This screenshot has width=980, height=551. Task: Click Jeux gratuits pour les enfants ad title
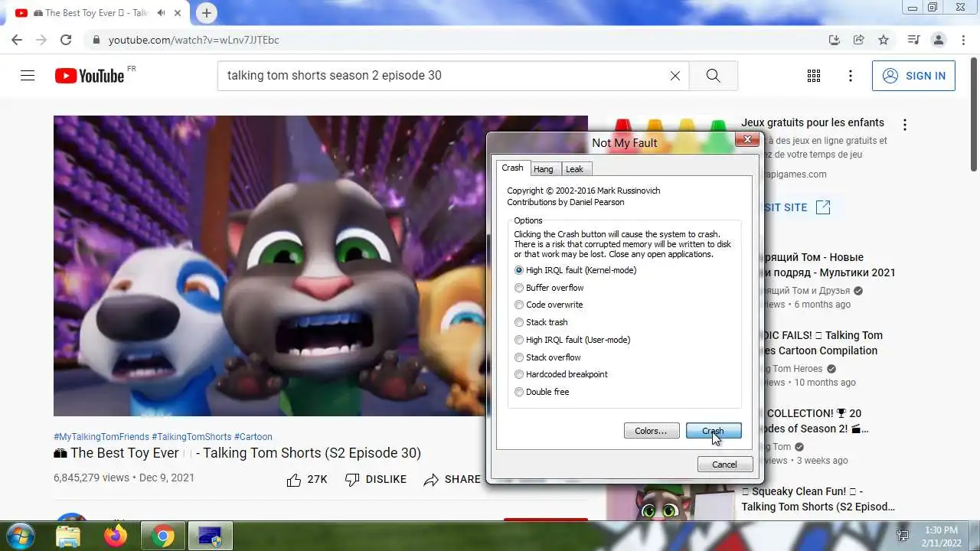coord(812,122)
